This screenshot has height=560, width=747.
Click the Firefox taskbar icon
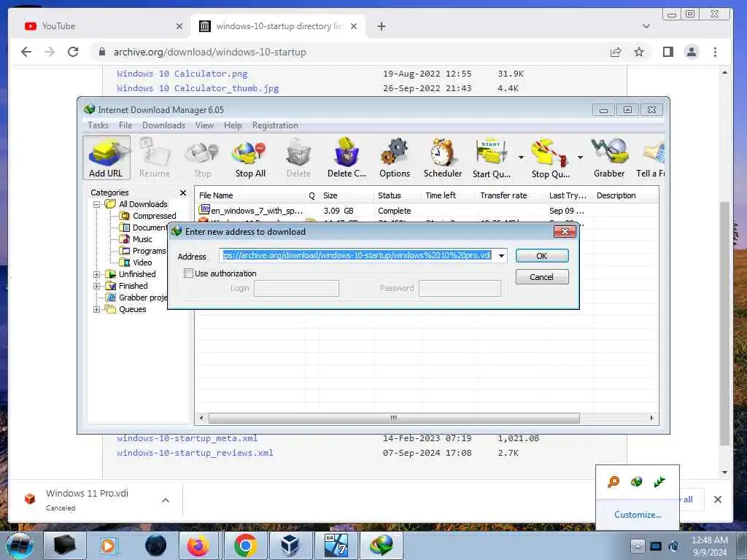198,545
